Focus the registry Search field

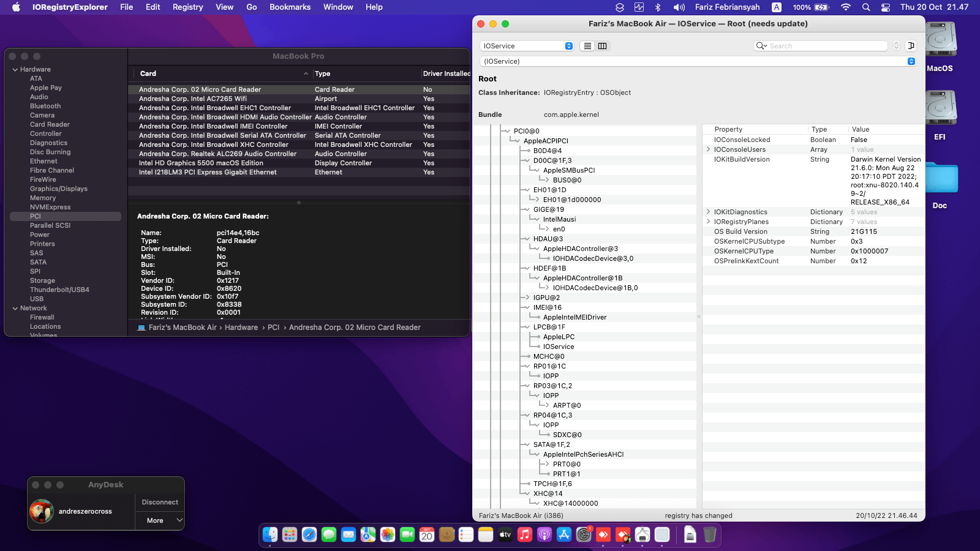coord(821,46)
